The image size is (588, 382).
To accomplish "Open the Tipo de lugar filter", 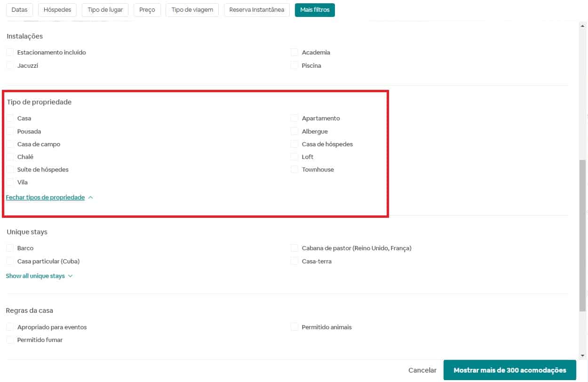I will click(x=105, y=10).
